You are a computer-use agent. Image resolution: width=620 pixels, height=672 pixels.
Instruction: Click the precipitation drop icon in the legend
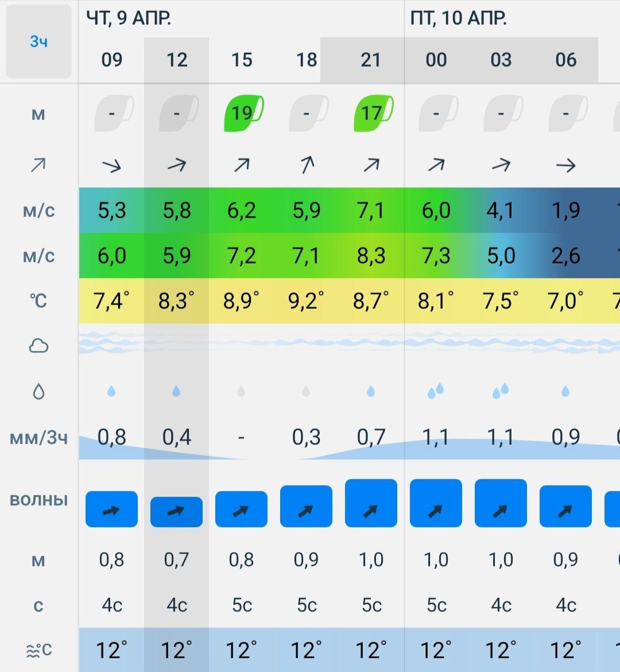point(38,392)
